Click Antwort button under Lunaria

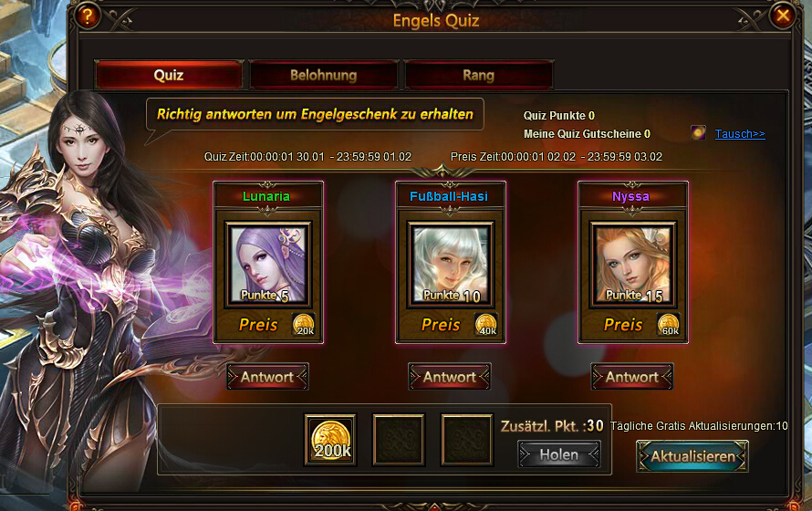(267, 376)
